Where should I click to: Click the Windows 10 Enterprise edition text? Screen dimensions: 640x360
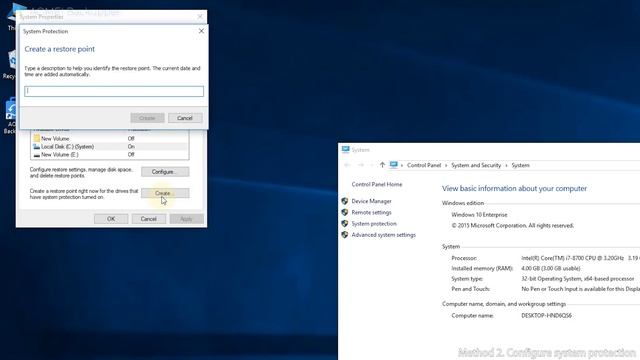point(479,215)
